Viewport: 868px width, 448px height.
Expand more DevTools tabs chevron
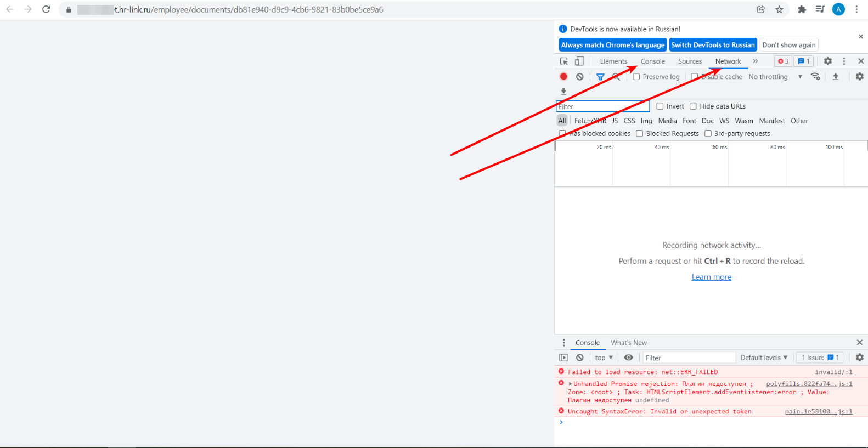756,61
